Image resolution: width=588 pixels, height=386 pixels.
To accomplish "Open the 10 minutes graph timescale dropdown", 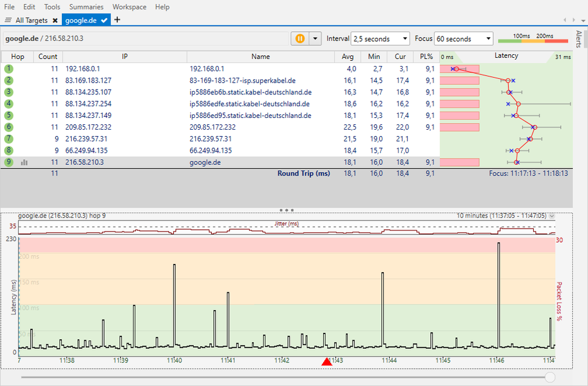I will pos(551,216).
